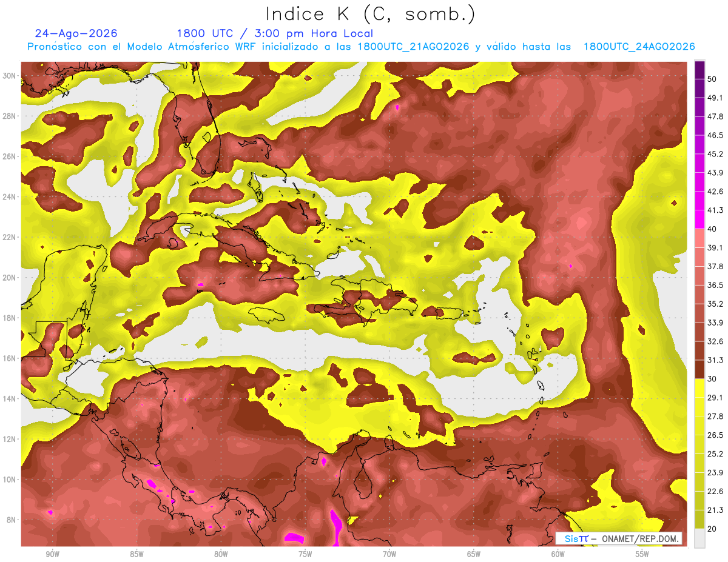The height and width of the screenshot is (562, 728).
Task: Click the '26.5' color scale value
Action: 715,435
